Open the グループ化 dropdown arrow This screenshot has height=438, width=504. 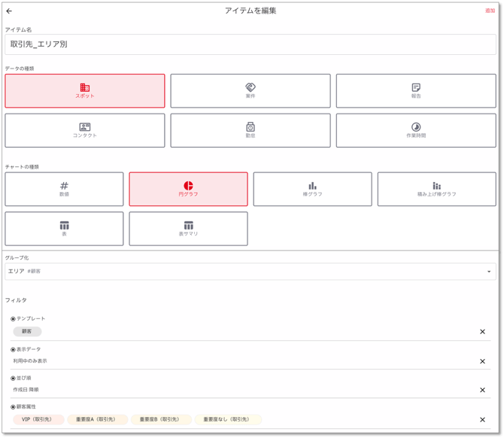click(x=489, y=272)
